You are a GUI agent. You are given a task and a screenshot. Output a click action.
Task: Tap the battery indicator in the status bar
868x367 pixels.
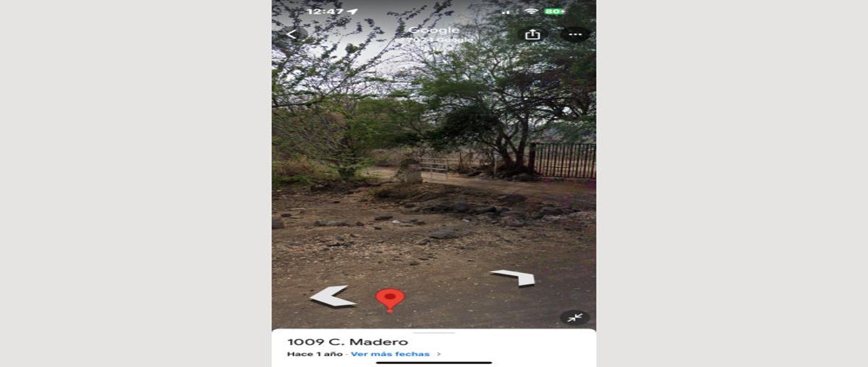pyautogui.click(x=555, y=12)
